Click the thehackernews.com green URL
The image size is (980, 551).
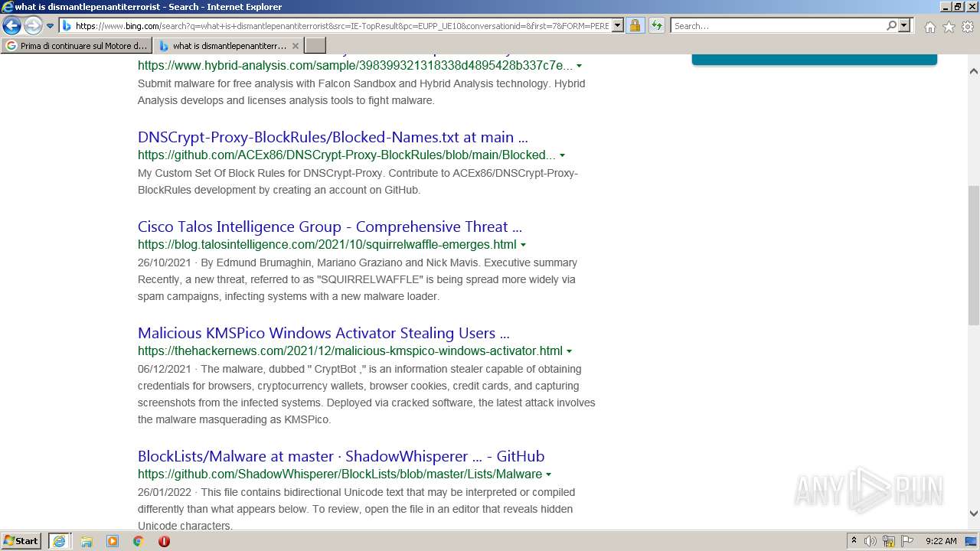350,350
